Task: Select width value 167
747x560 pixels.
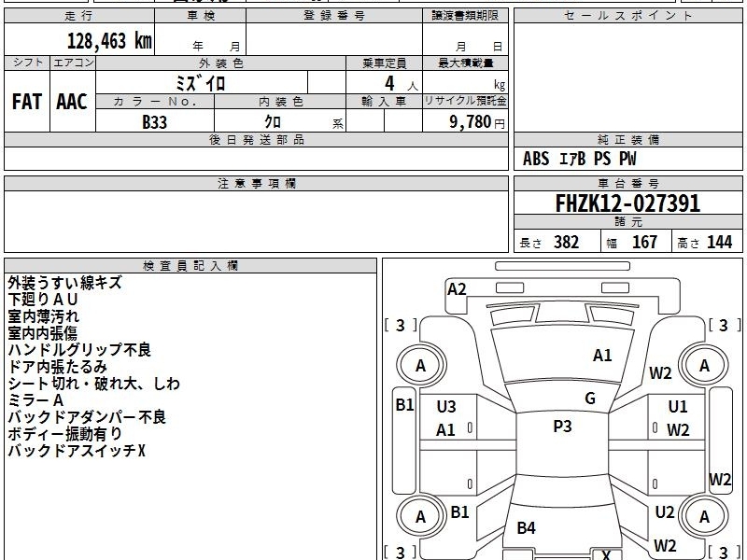Action: click(x=644, y=242)
